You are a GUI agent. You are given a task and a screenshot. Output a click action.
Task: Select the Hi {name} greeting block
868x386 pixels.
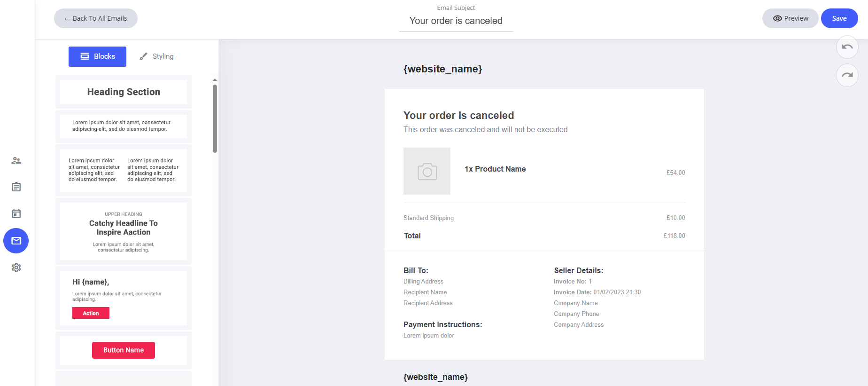pyautogui.click(x=124, y=298)
